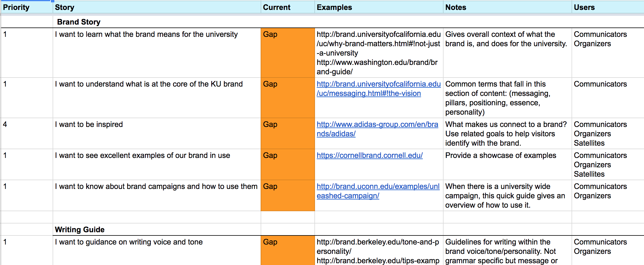Open the brand.uconn.edu unleashed-campaign link

(378, 191)
